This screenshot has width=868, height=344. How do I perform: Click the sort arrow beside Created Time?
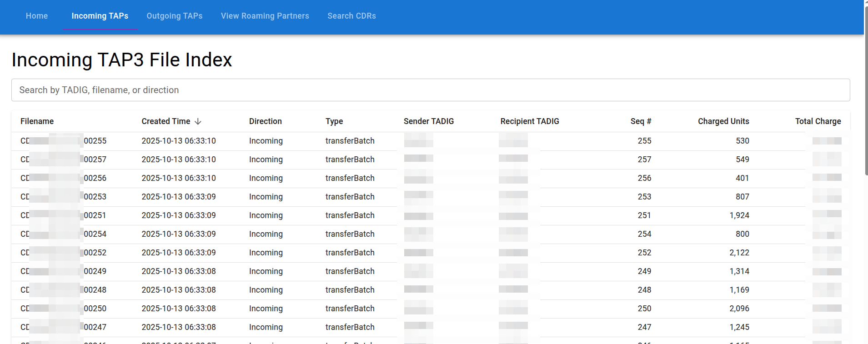pos(198,121)
